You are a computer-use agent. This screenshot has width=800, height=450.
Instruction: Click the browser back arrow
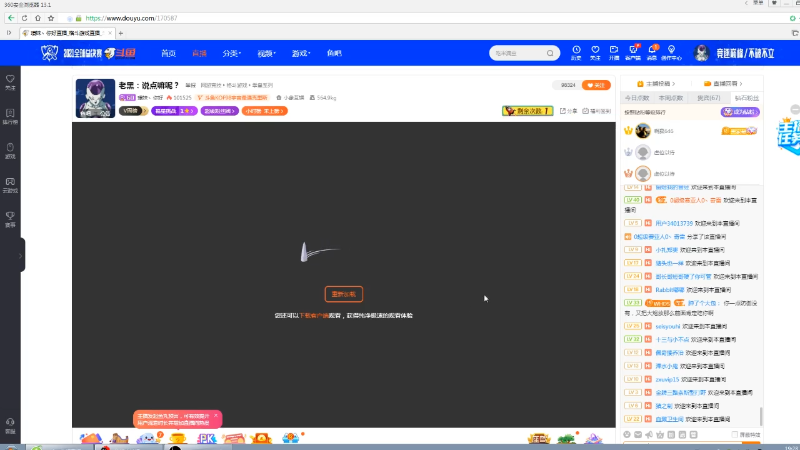[11, 18]
